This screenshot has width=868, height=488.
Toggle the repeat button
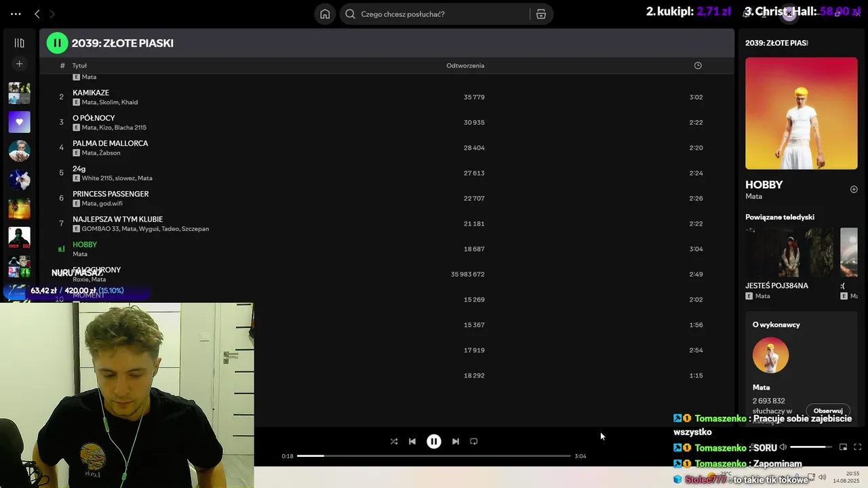[474, 441]
